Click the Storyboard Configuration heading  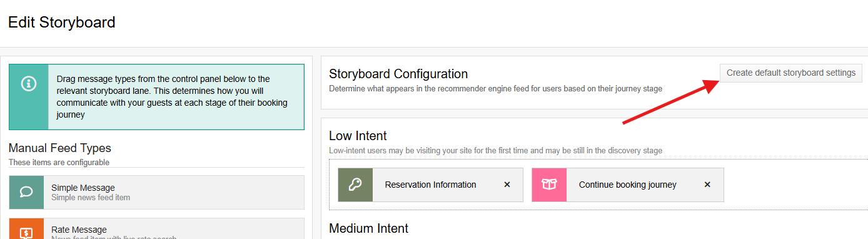tap(398, 74)
